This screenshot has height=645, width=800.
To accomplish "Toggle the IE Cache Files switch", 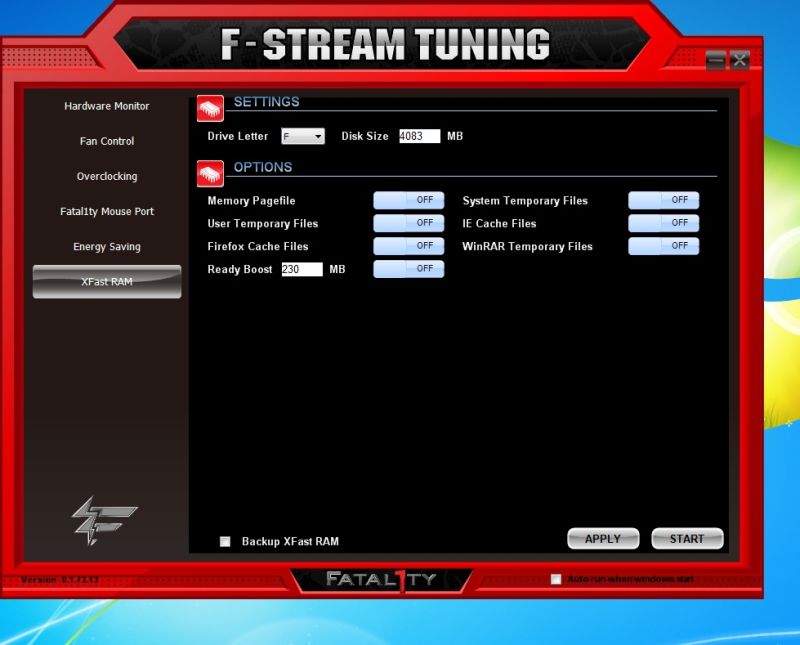I will click(664, 223).
